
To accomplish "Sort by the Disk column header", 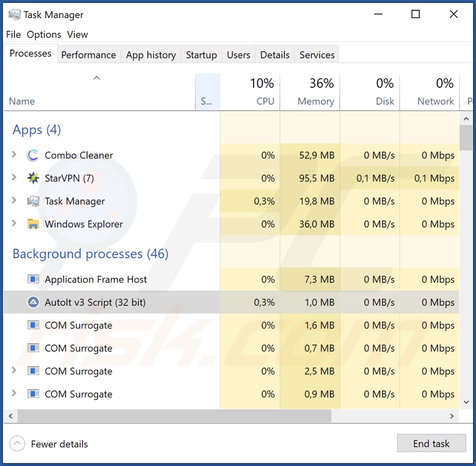I will click(x=369, y=92).
